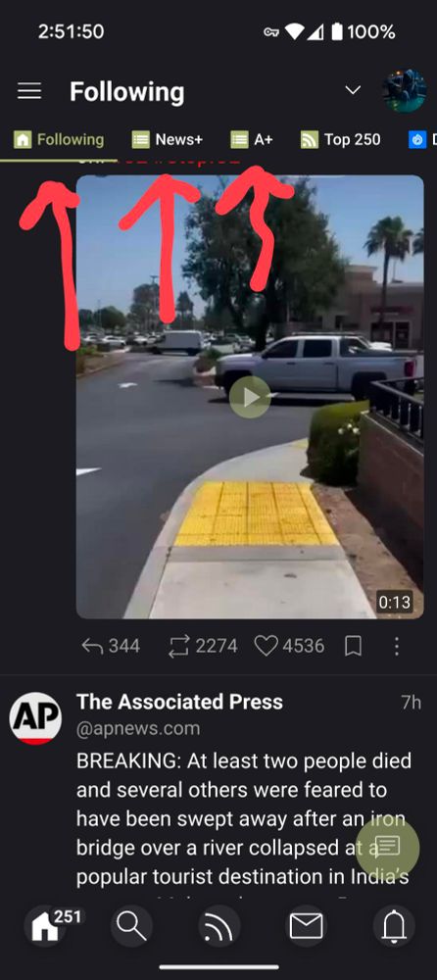
Task: Open The Associated Press profile avatar
Action: (35, 718)
